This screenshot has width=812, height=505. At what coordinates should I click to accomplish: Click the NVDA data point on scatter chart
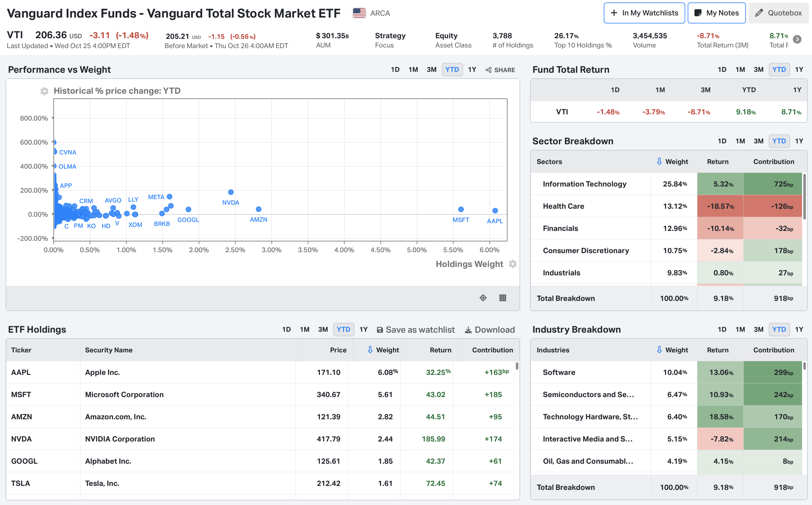231,192
